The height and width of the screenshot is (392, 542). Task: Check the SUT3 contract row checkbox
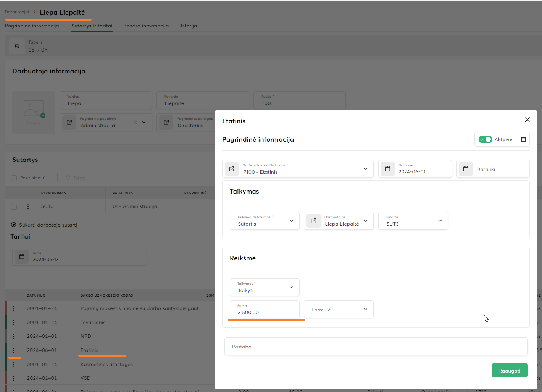14,206
